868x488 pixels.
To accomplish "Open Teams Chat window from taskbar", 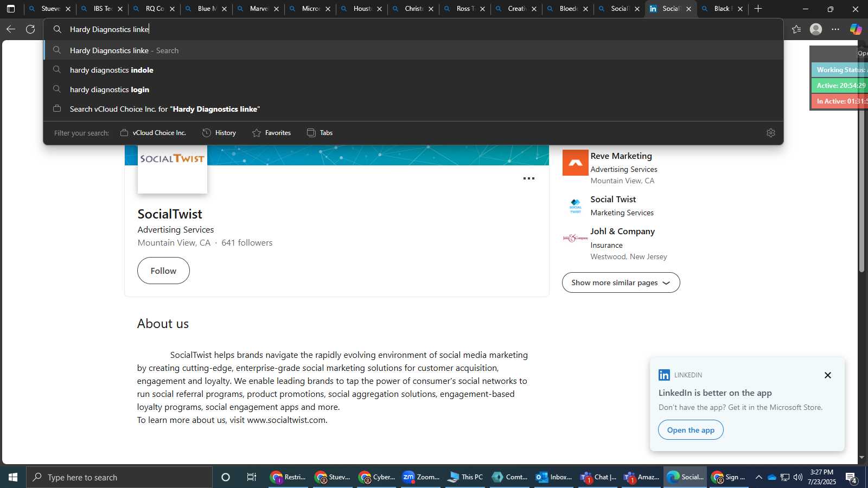I will (598, 477).
